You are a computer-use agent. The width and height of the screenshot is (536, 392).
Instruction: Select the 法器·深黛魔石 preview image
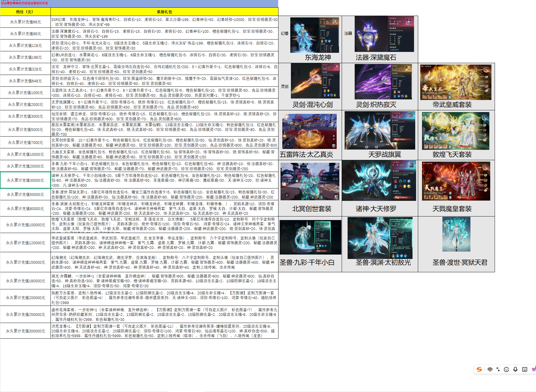click(x=384, y=34)
